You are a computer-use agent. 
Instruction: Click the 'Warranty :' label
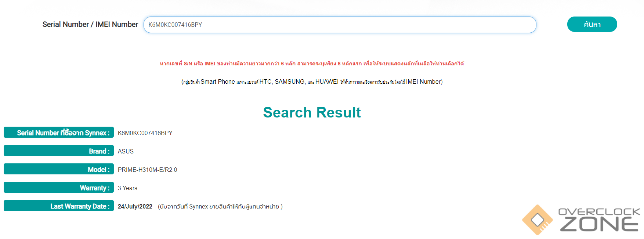pyautogui.click(x=59, y=188)
